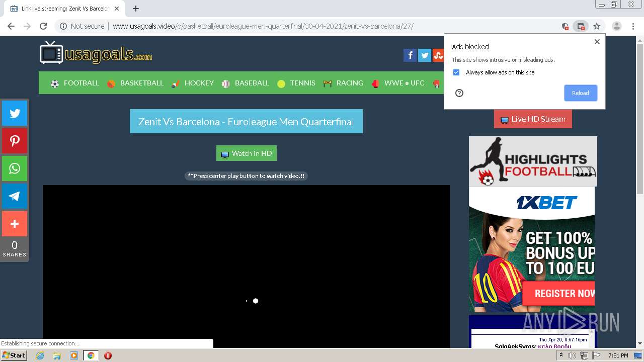Share via Twitter in left sidebar
Screen dimensions: 644x362
(x=15, y=113)
